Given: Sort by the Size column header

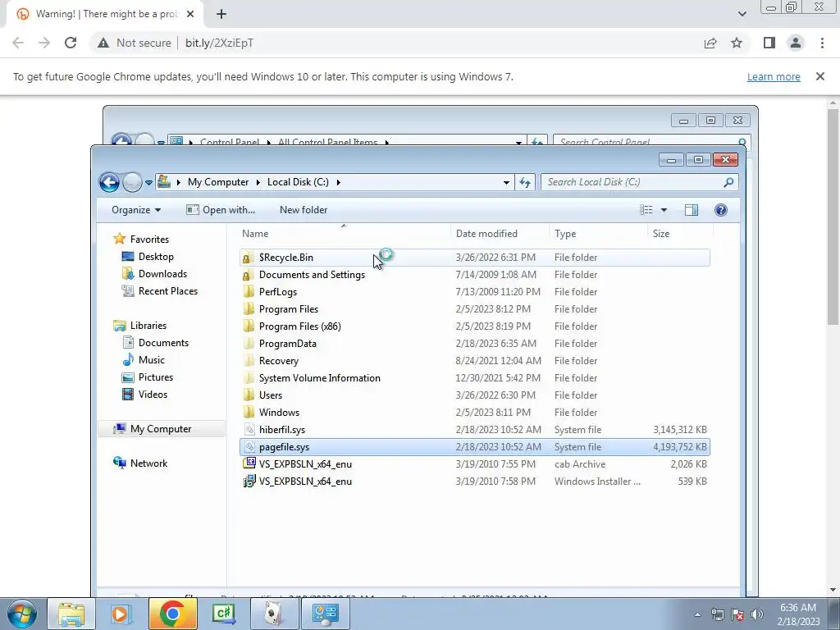Looking at the screenshot, I should click(x=680, y=234).
